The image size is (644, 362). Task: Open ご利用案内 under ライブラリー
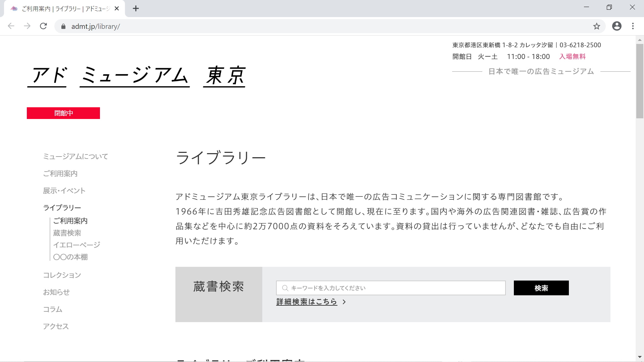[x=70, y=221]
